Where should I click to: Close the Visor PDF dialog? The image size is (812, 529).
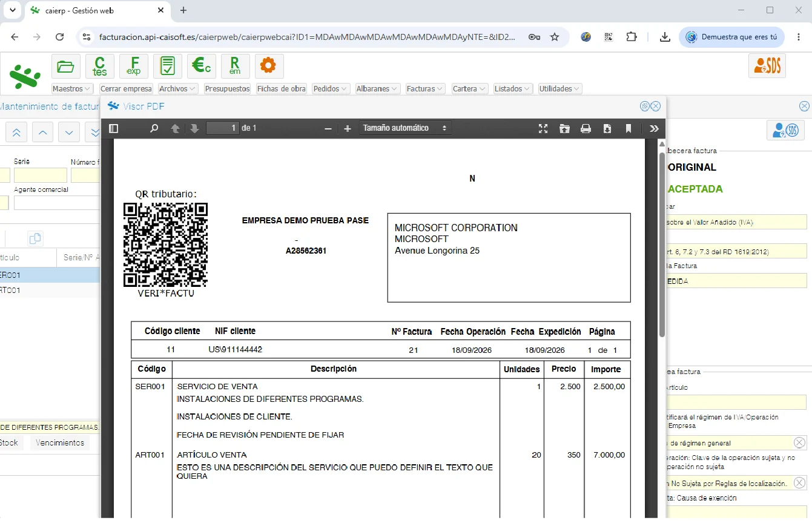click(x=655, y=107)
